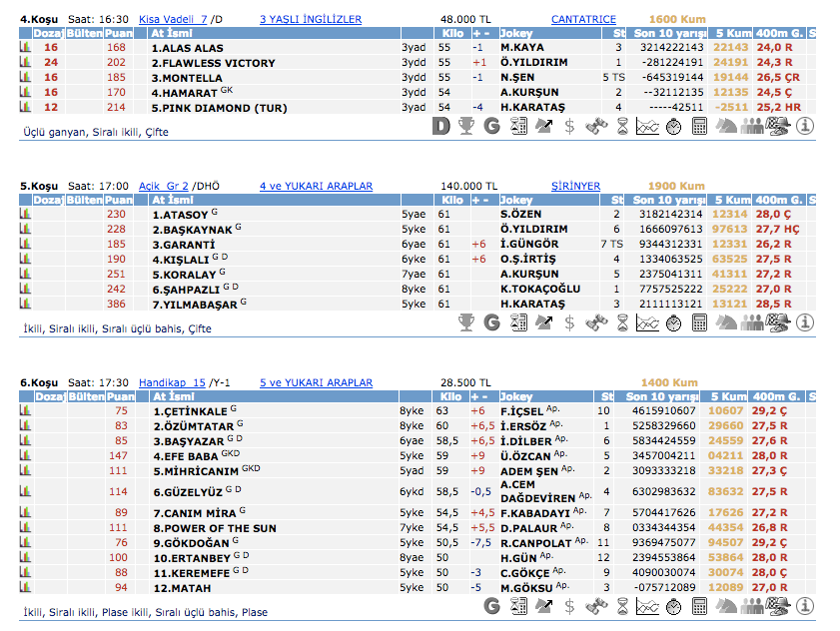Open the trophy icon for race 4
This screenshot has width=840, height=631.
point(465,126)
